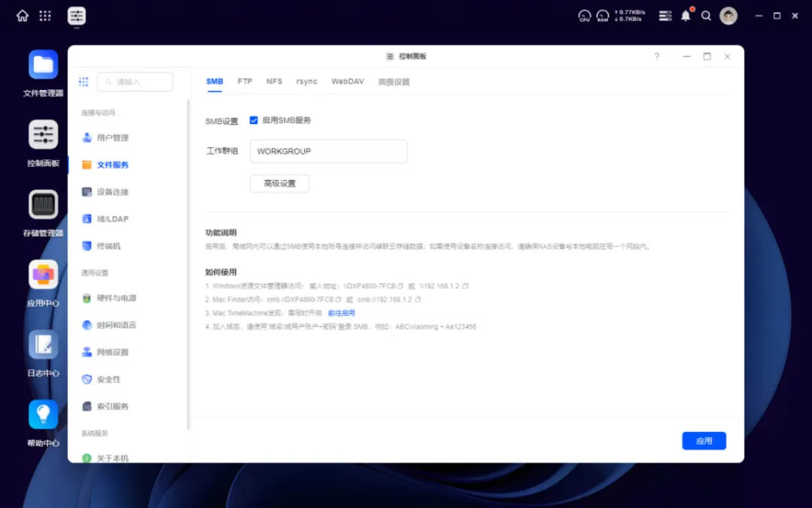Select the rsync tab
This screenshot has height=508, width=812.
(x=306, y=81)
